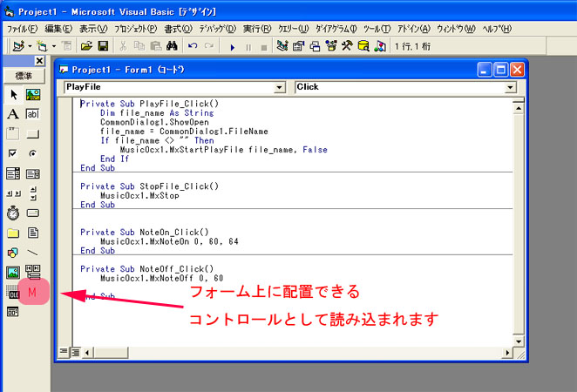The height and width of the screenshot is (392, 577).
Task: Select the horizontal scrollbar control tool
Action: [13, 193]
